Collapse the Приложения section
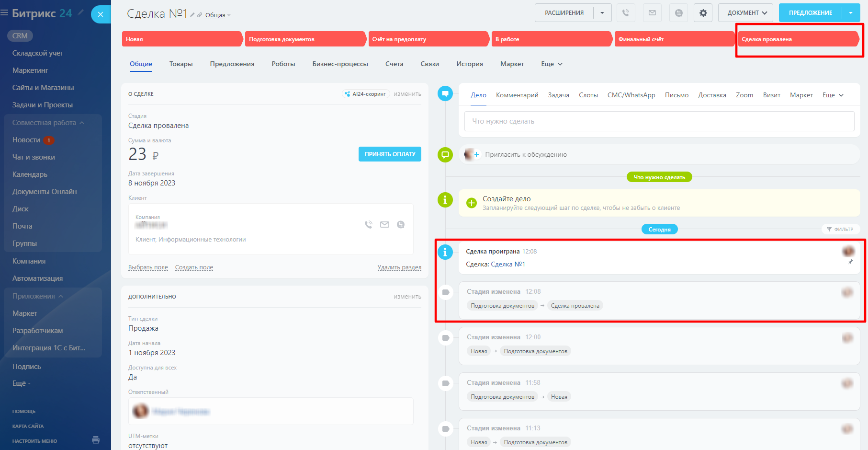The image size is (868, 450). 38,296
